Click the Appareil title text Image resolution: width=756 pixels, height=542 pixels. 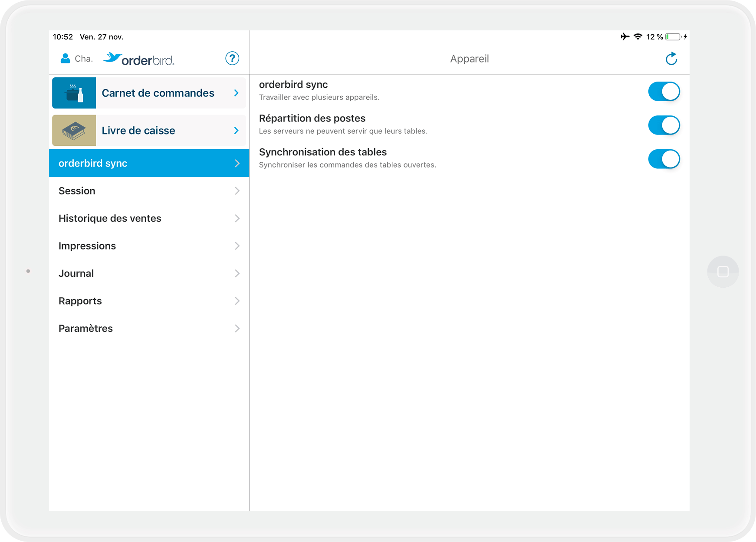click(469, 59)
